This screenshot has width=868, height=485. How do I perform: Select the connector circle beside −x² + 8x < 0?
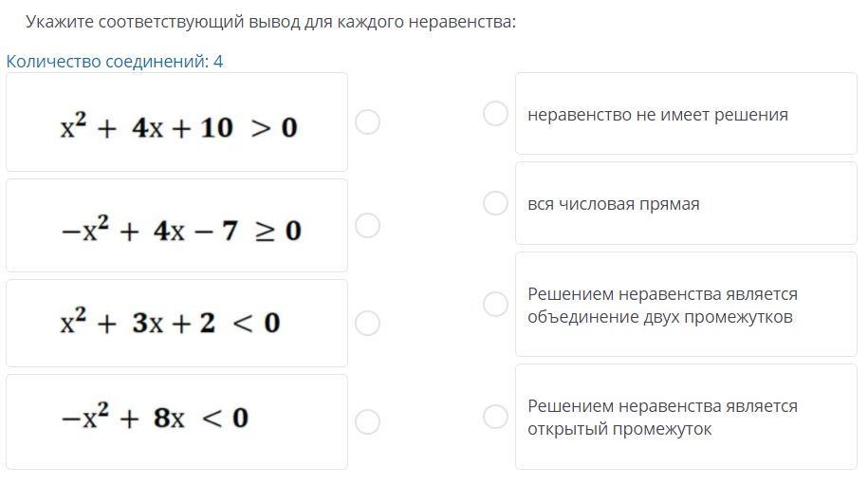(x=367, y=420)
